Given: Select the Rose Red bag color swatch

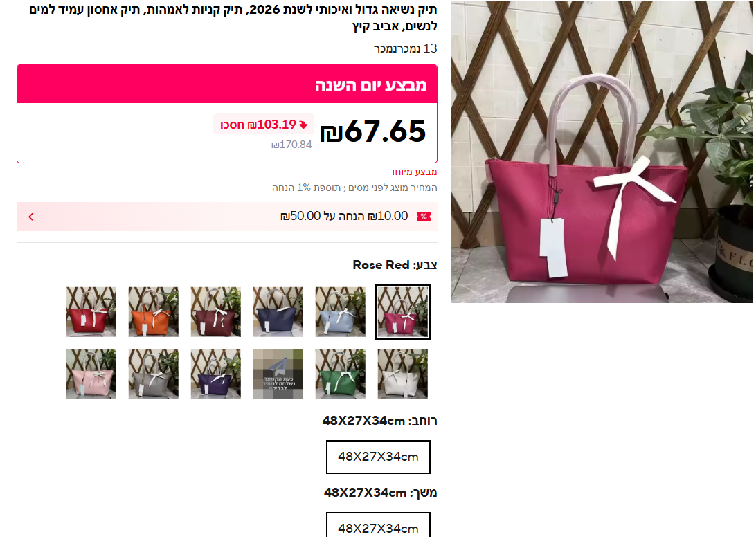Looking at the screenshot, I should tap(403, 312).
